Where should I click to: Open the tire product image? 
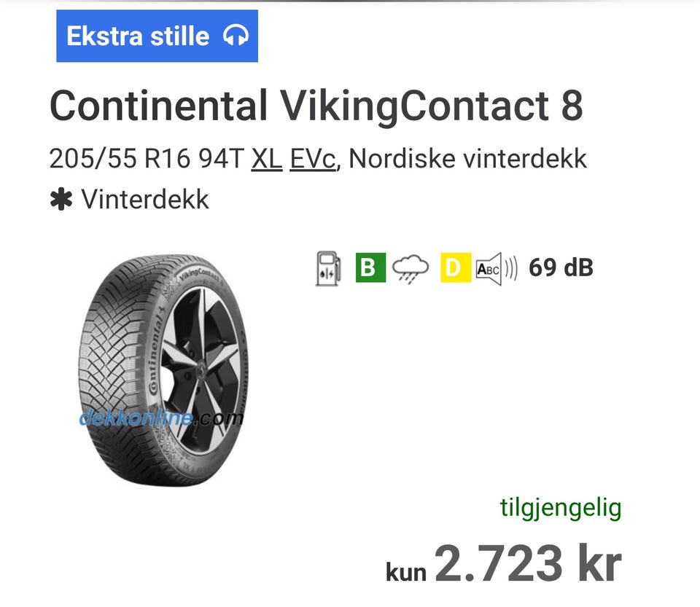(160, 369)
